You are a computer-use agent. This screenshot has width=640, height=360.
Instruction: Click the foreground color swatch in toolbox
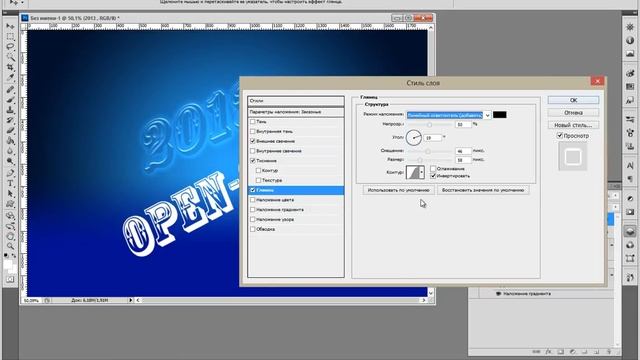8,264
